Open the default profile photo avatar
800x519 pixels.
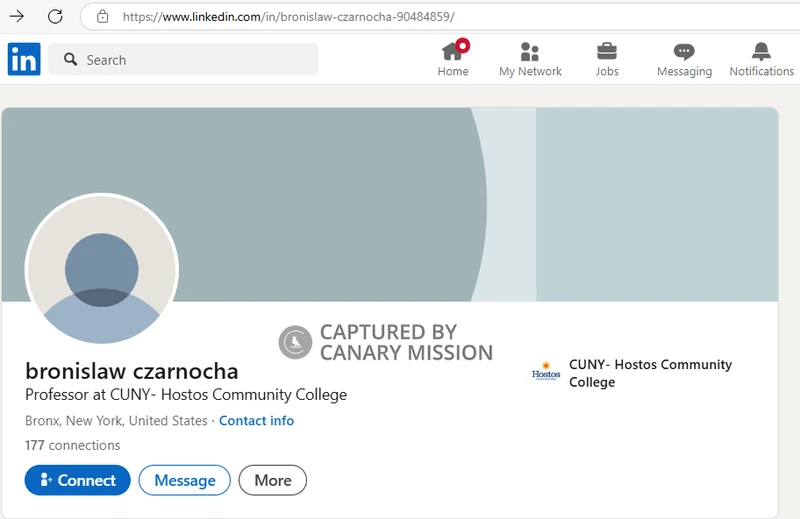(102, 268)
